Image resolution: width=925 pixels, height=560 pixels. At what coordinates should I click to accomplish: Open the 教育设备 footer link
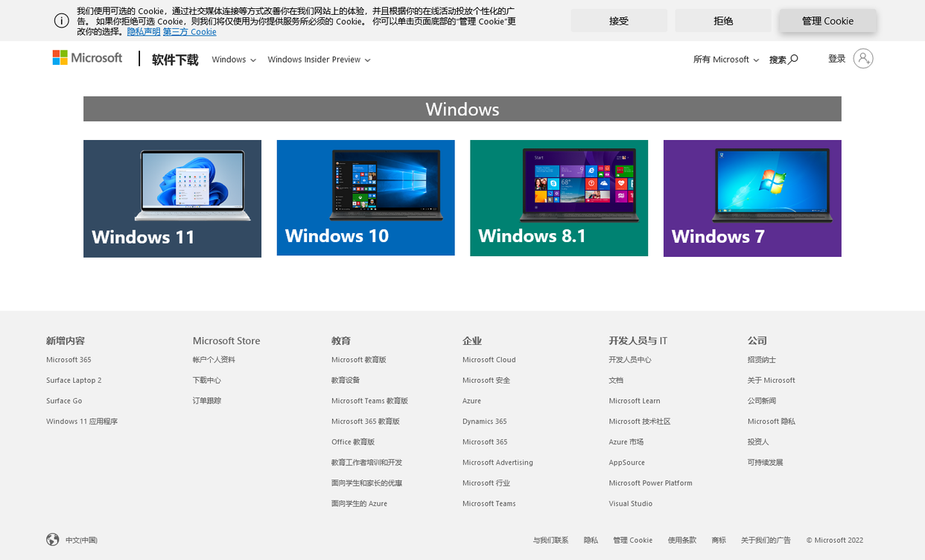coord(346,381)
